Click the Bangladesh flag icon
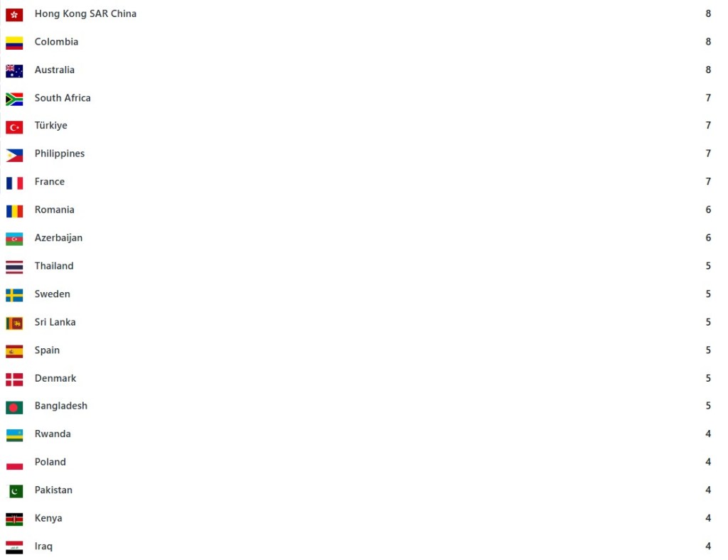The height and width of the screenshot is (560, 728). tap(14, 407)
